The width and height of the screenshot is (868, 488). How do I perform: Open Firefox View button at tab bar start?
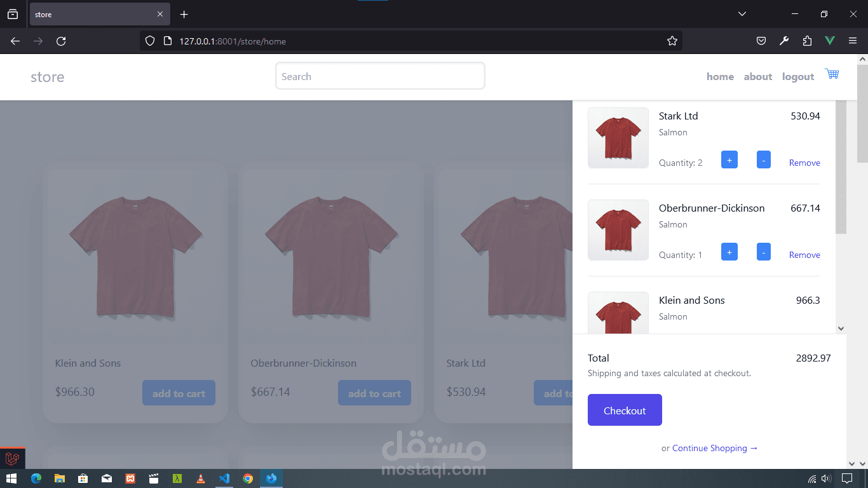tap(13, 14)
